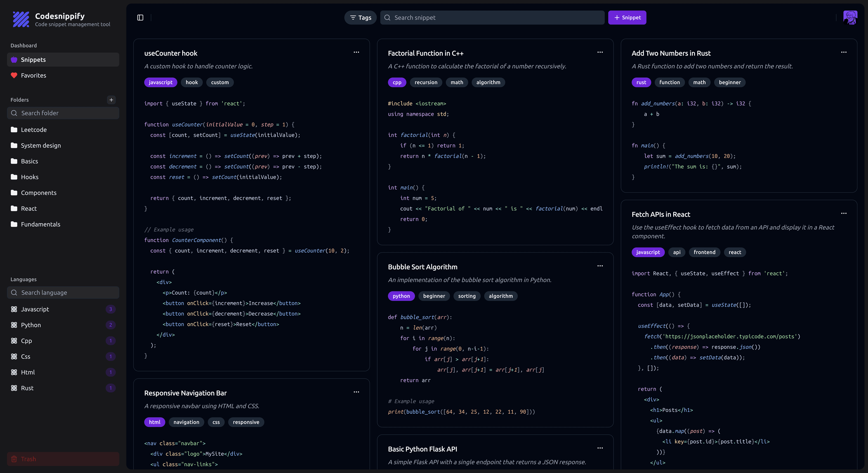Select the Javascript language icon
The width and height of the screenshot is (868, 473).
click(14, 309)
